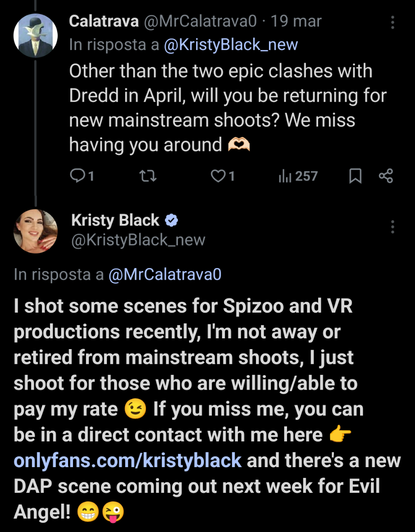The image size is (415, 532).
Task: Open the onlyfans.com/kristyblack link
Action: 128,461
